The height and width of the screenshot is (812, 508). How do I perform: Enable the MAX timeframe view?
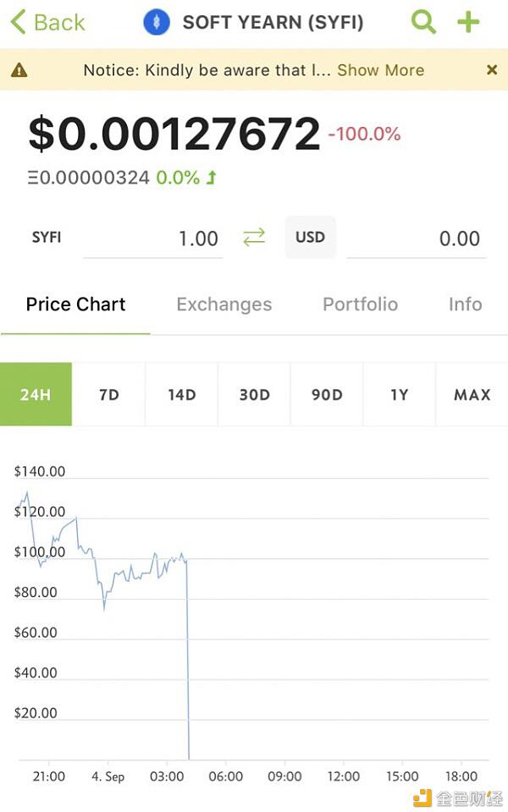[472, 394]
